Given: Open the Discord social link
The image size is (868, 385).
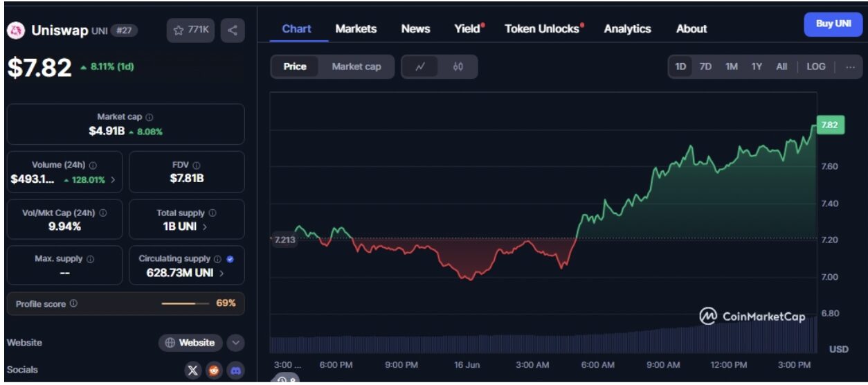Looking at the screenshot, I should (236, 370).
